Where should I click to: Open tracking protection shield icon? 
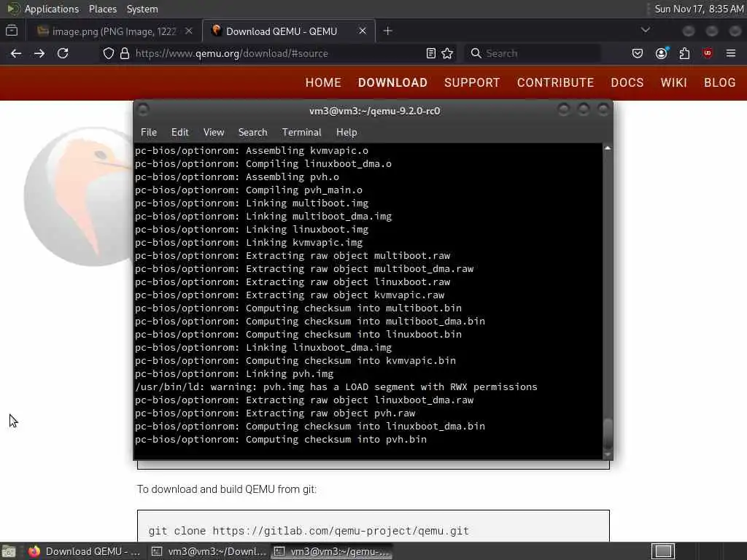click(109, 53)
